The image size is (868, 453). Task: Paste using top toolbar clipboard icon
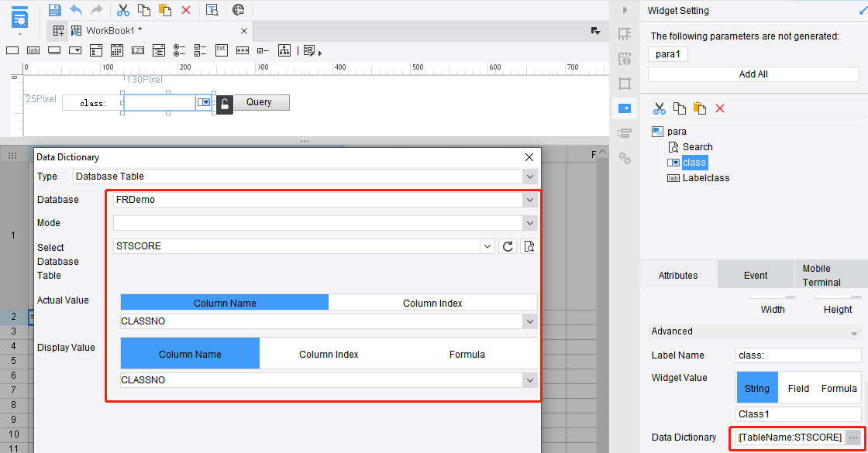click(x=164, y=10)
